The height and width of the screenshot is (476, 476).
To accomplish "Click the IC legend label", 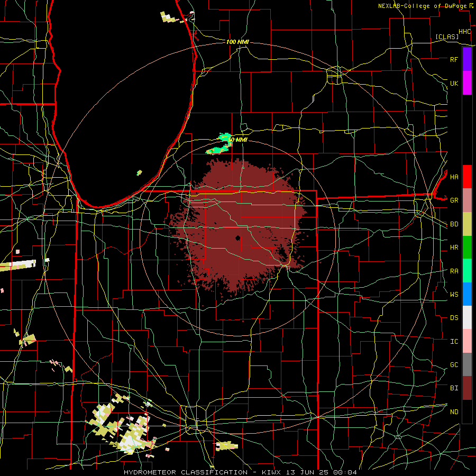I will point(454,342).
